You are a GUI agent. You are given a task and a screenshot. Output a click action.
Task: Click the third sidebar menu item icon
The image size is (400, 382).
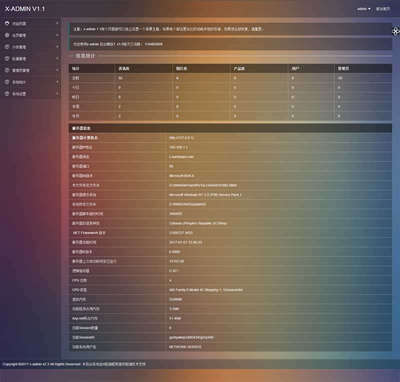(x=7, y=47)
